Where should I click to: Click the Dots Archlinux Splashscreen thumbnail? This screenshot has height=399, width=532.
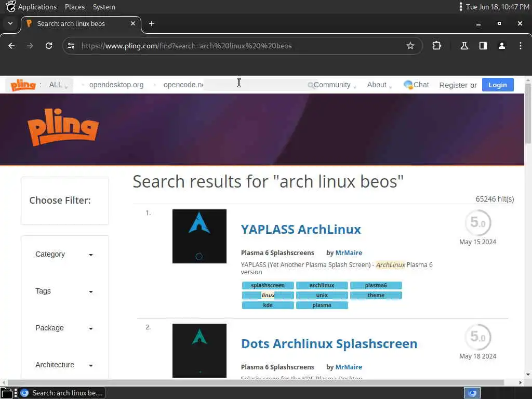point(199,351)
